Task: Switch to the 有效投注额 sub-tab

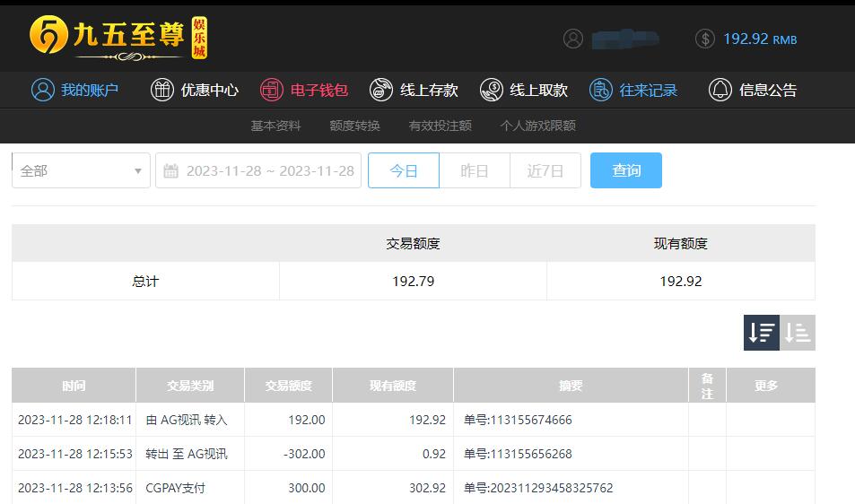Action: click(x=440, y=126)
